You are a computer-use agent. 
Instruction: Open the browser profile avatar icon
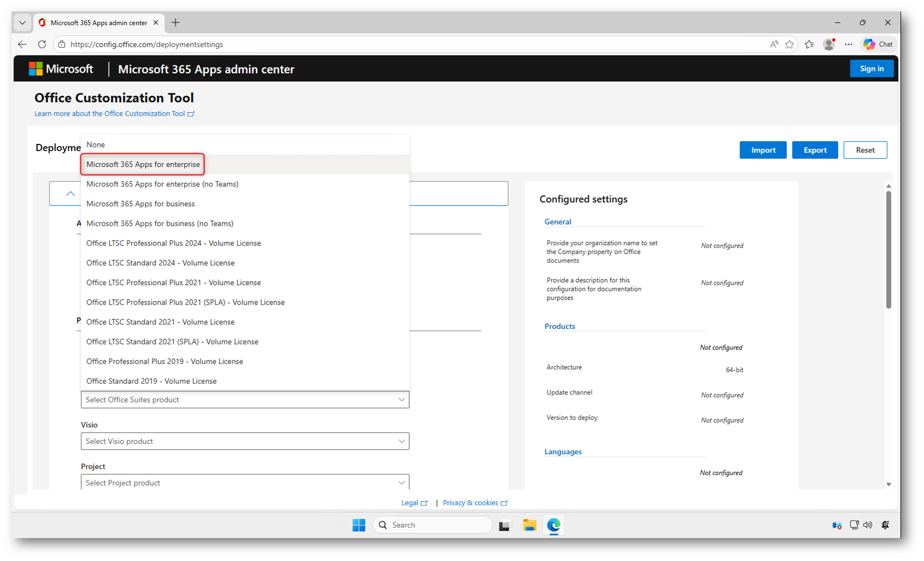(x=828, y=44)
